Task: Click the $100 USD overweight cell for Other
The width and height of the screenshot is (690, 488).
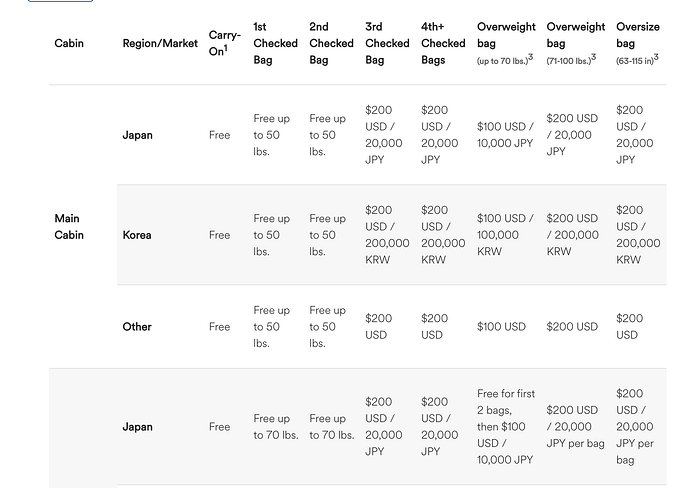Action: point(501,327)
